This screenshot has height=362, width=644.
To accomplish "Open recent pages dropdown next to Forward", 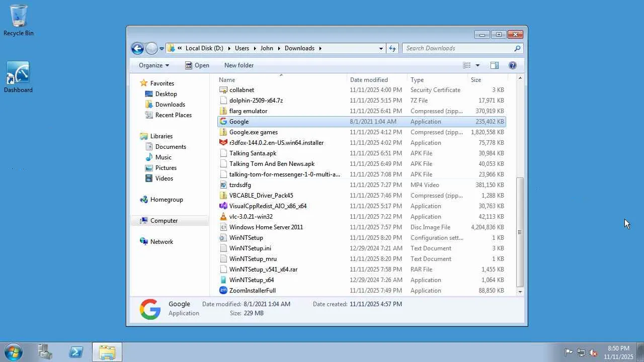I will pyautogui.click(x=162, y=49).
